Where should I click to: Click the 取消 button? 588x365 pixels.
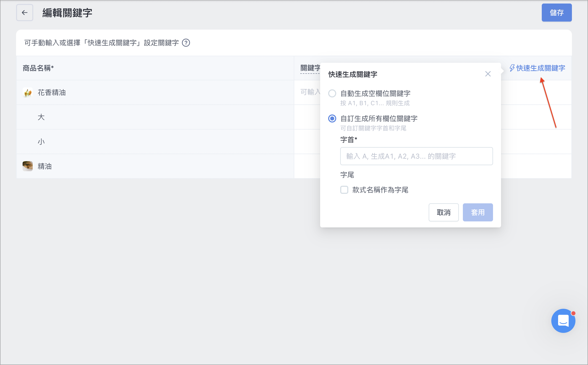(444, 212)
